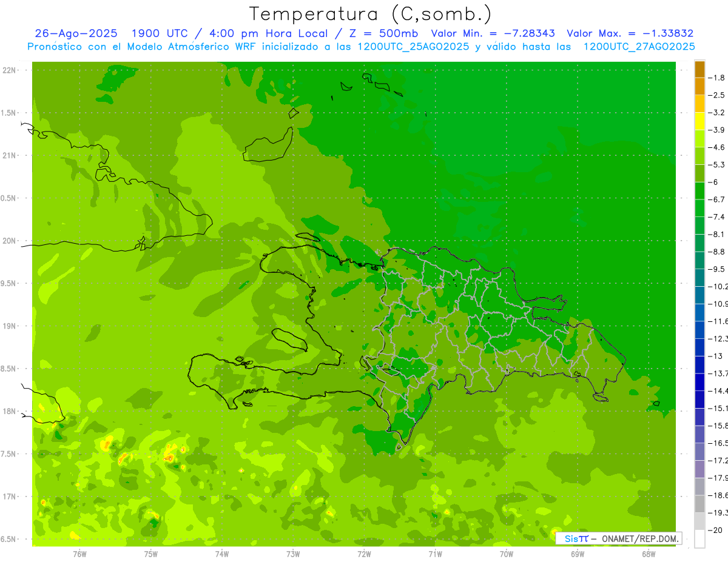Click the '-2.5' colorbar value
The width and height of the screenshot is (728, 562).
[x=717, y=95]
